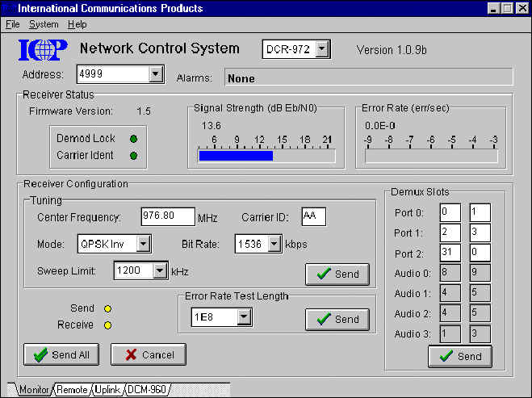Expand the Address 4999 dropdown
This screenshot has width=532, height=398.
click(156, 74)
